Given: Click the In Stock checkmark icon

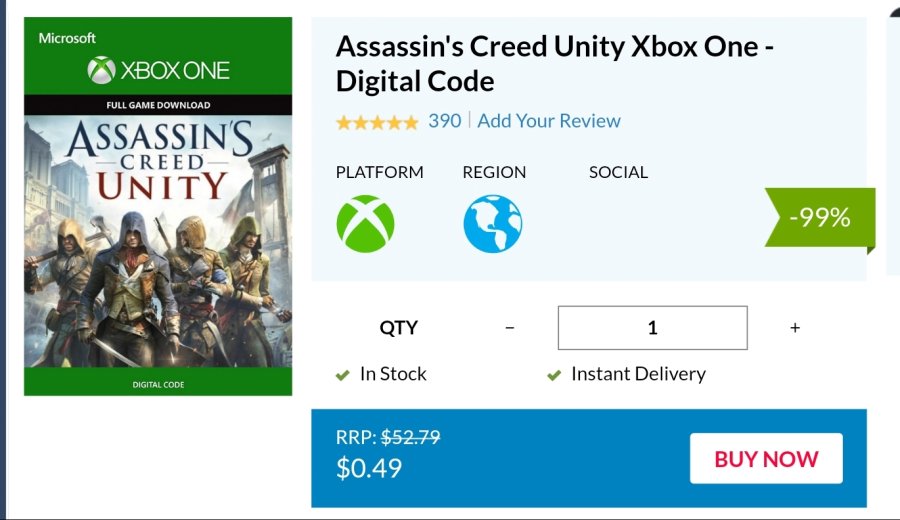Looking at the screenshot, I should click(x=342, y=375).
